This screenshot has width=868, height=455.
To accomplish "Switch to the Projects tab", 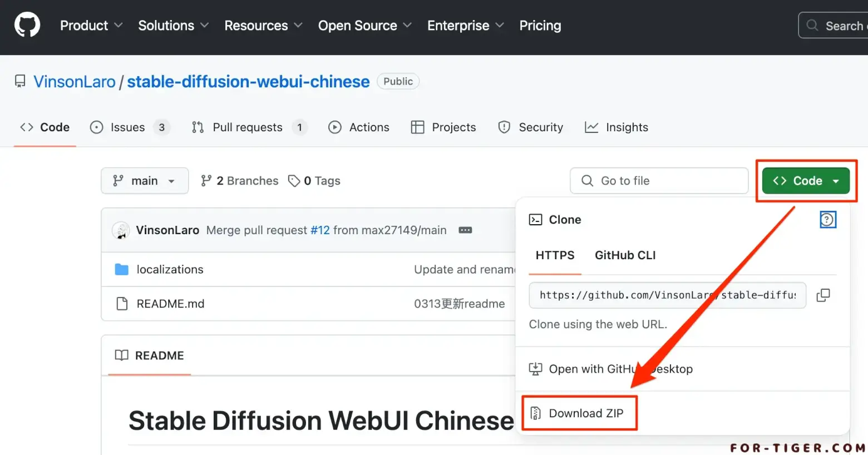I will pyautogui.click(x=443, y=127).
